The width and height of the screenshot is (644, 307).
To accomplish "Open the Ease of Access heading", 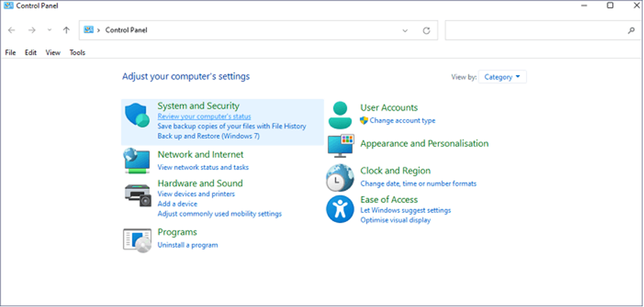I will pyautogui.click(x=389, y=200).
